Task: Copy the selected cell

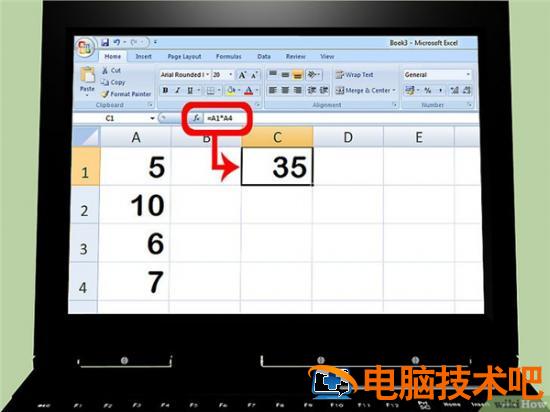Action: [113, 82]
